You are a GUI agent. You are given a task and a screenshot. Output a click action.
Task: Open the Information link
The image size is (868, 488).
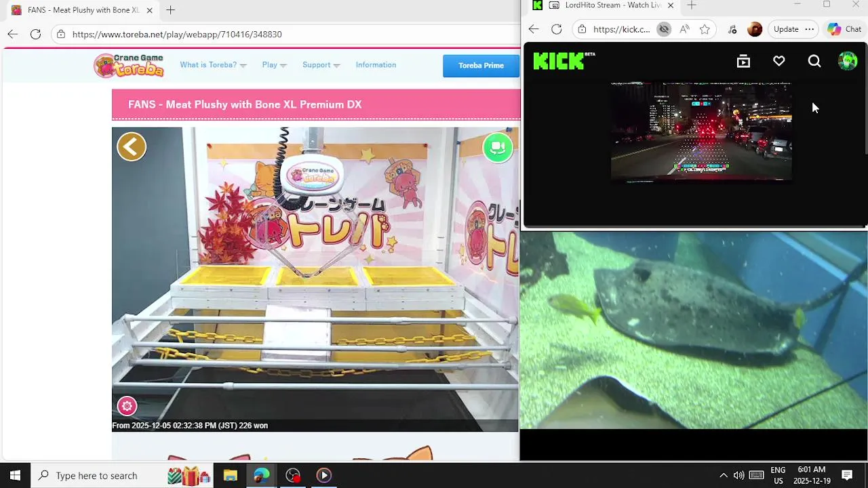click(376, 65)
